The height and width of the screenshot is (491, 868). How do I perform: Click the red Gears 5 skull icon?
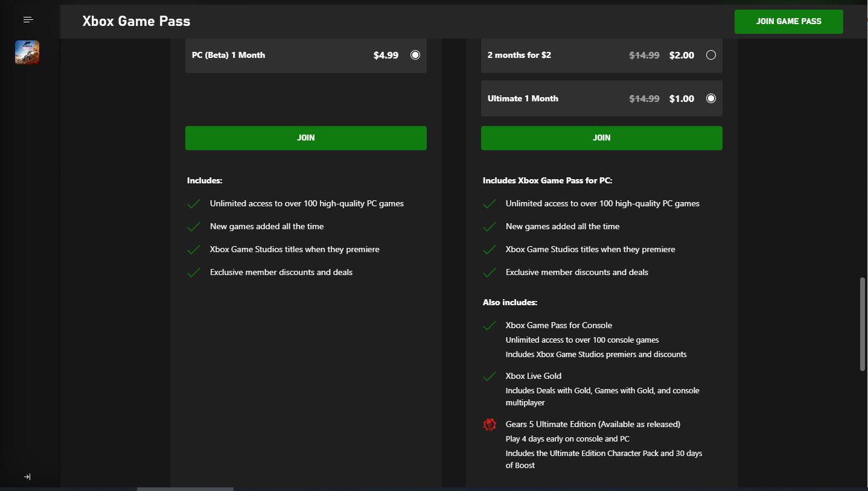[x=490, y=425]
